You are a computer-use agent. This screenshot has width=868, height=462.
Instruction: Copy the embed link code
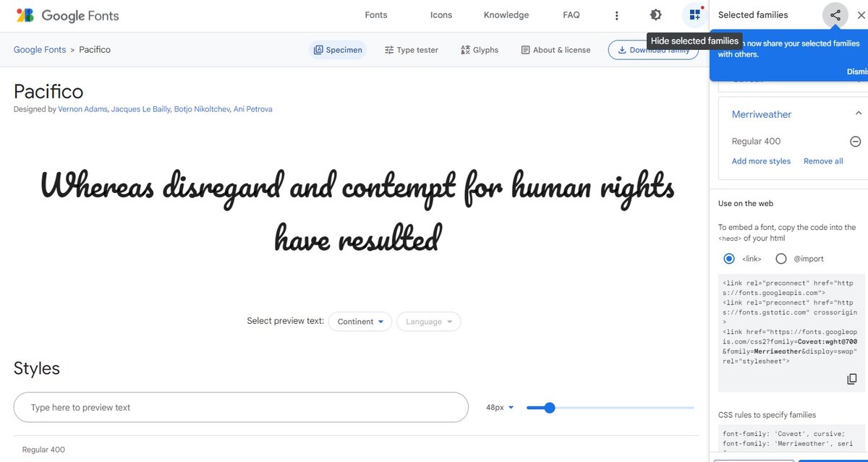pyautogui.click(x=852, y=379)
